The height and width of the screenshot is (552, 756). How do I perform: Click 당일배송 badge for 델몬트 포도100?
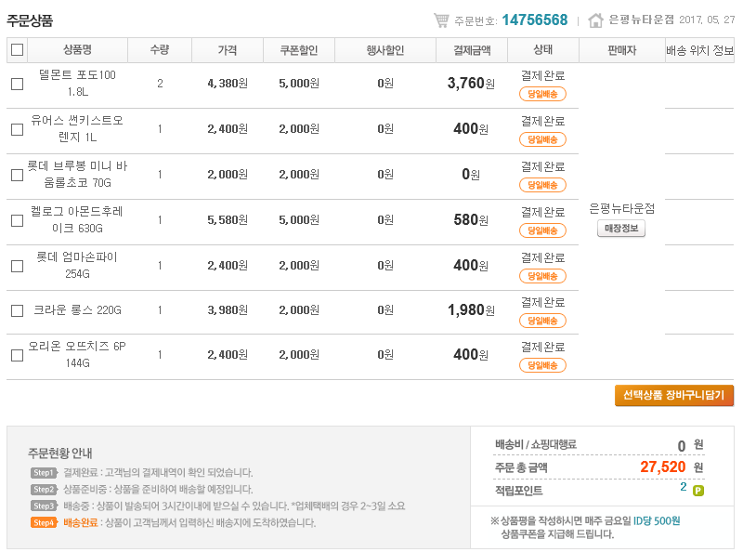(542, 94)
